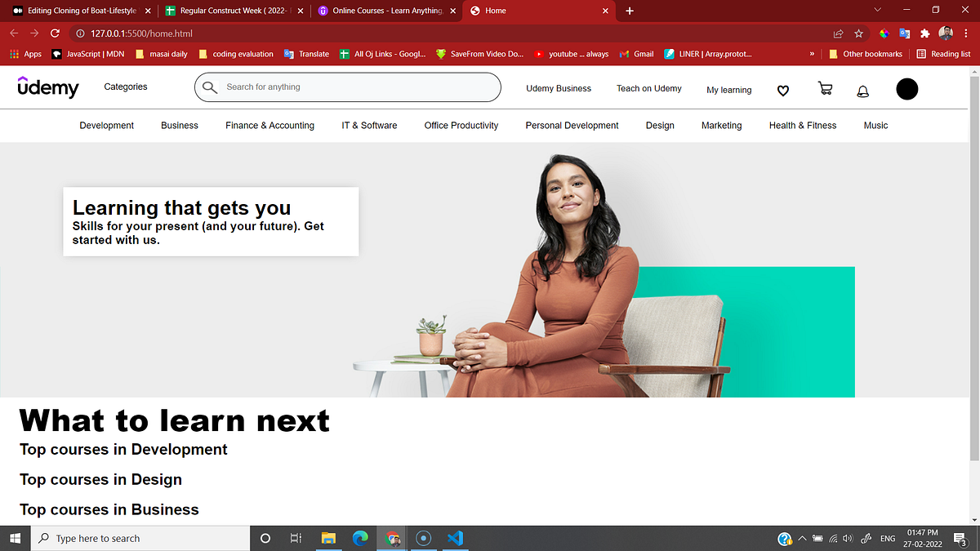Open the Teach on Udemy link
The height and width of the screenshot is (551, 980).
pyautogui.click(x=649, y=88)
